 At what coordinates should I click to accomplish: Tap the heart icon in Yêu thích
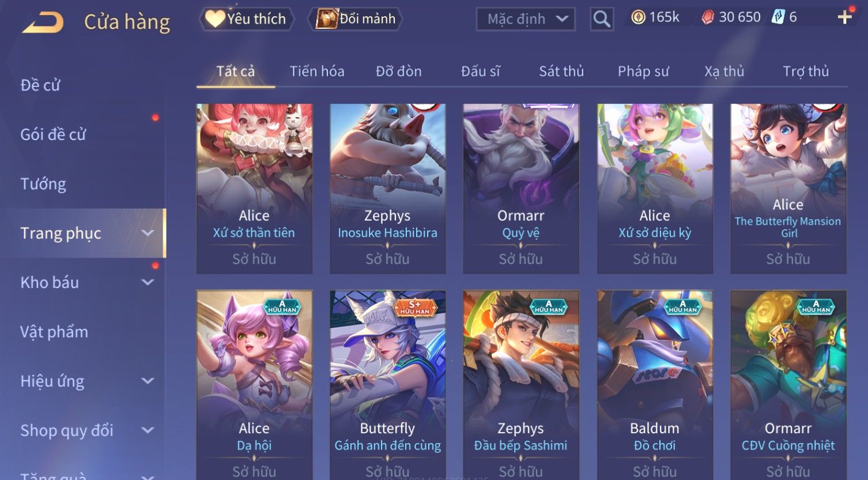215,19
